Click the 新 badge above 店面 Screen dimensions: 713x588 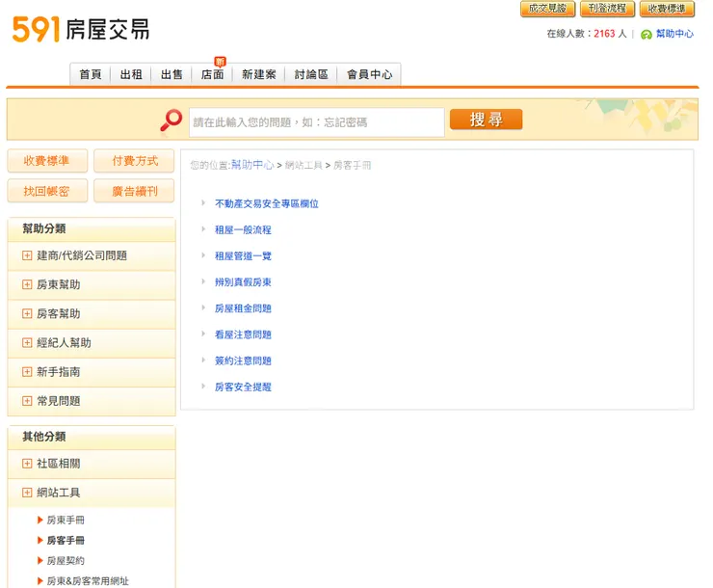pos(220,62)
